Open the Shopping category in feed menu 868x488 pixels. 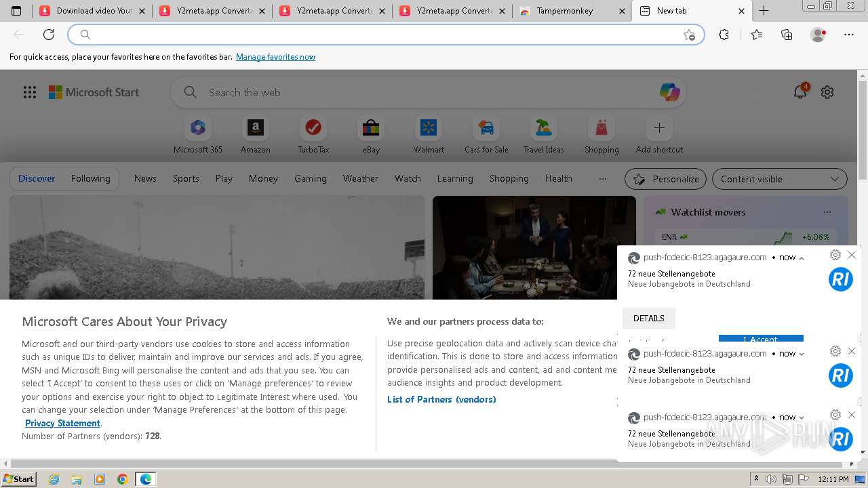pyautogui.click(x=509, y=178)
